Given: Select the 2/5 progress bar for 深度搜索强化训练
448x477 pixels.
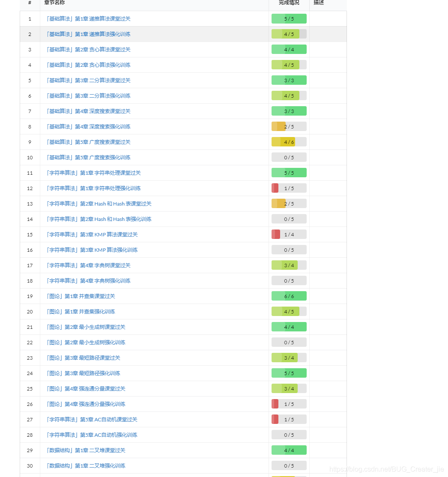Looking at the screenshot, I should pos(289,127).
